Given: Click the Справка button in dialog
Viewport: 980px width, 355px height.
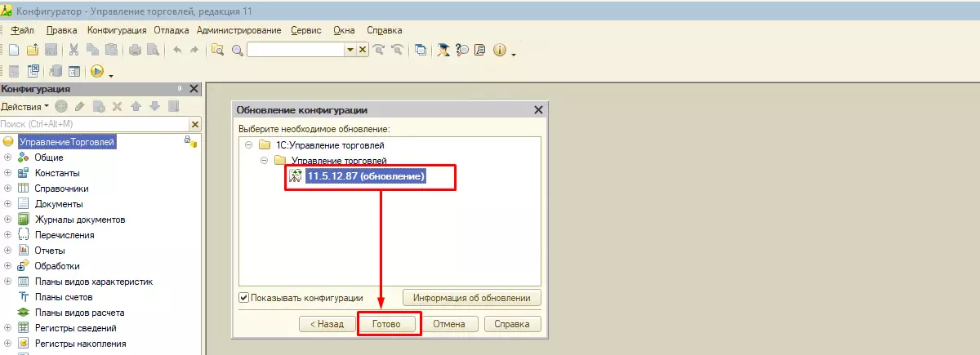Looking at the screenshot, I should [513, 324].
